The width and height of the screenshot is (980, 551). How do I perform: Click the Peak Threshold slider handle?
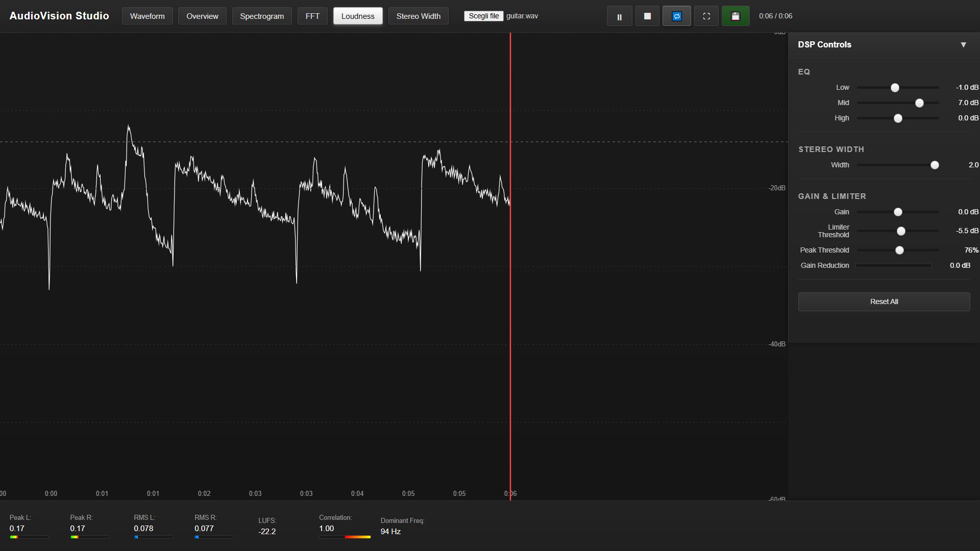coord(899,251)
